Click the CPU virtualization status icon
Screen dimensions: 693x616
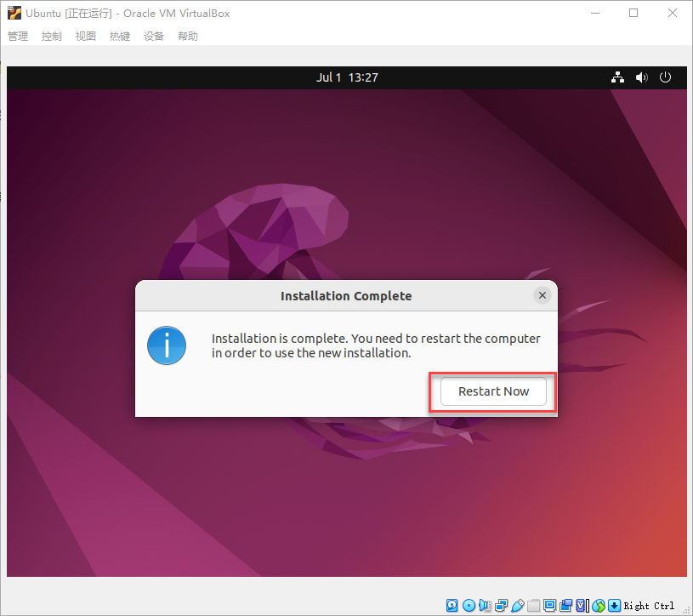click(x=582, y=606)
